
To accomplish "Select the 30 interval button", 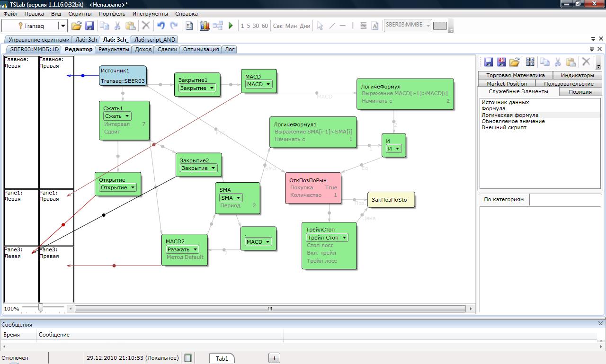I will 256,26.
